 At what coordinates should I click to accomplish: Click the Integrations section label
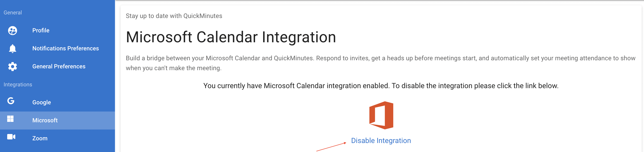(18, 85)
